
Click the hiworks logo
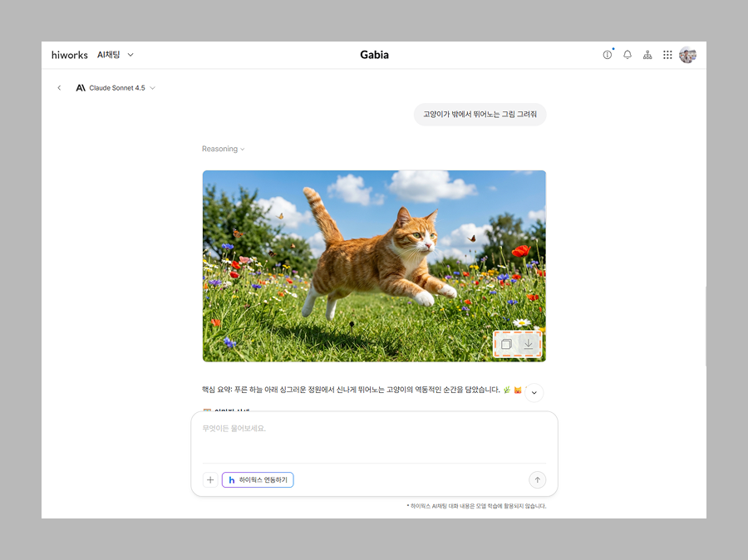tap(67, 55)
